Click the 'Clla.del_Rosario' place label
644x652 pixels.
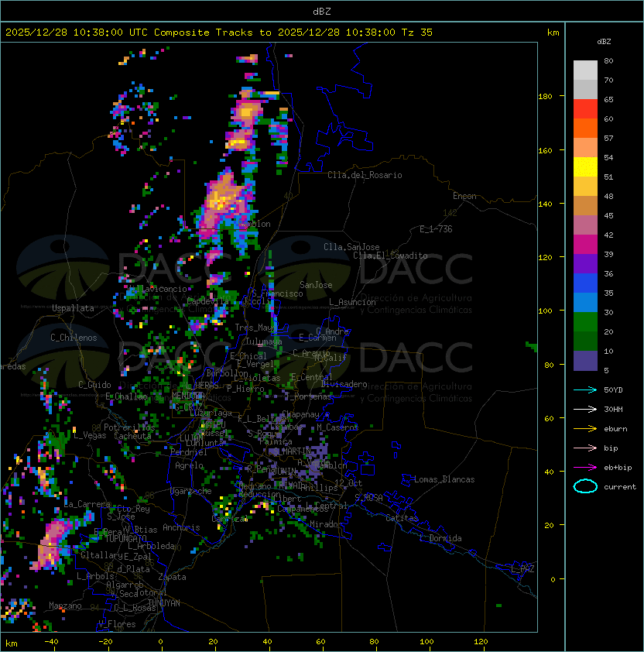point(365,175)
